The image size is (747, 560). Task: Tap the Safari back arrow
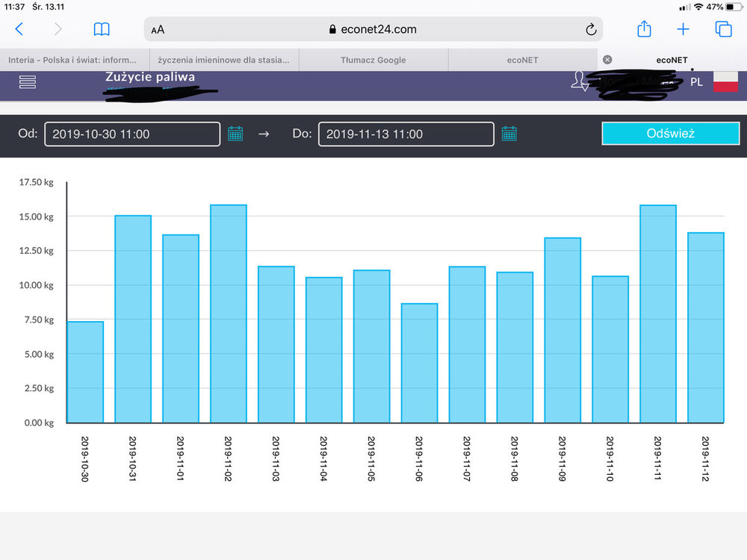[x=19, y=29]
